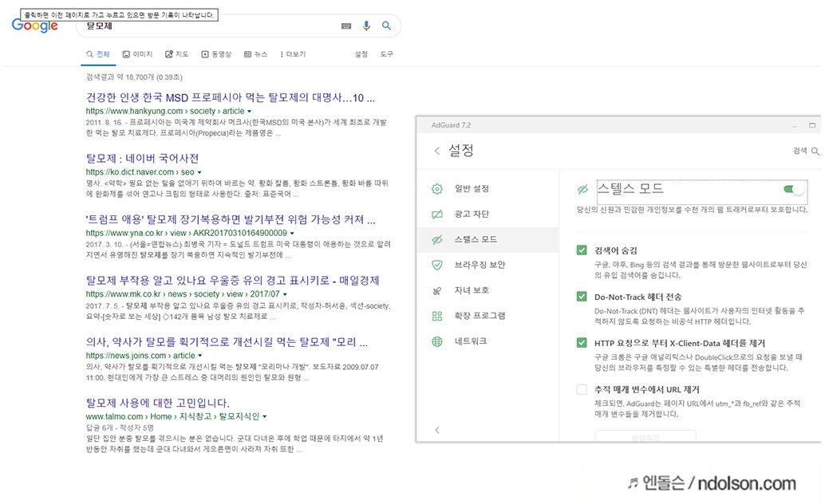This screenshot has width=825, height=504.
Task: Expand dropdown arrow next to mk.co.kr URL
Action: pos(285,294)
